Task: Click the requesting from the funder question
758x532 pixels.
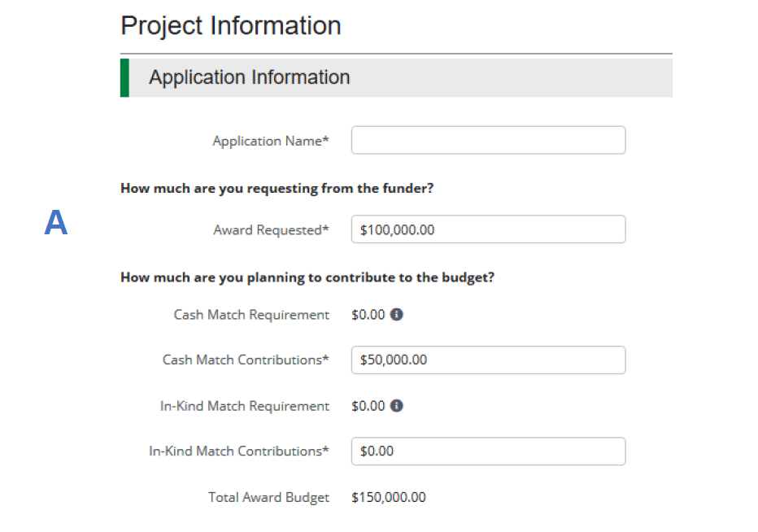Action: (x=277, y=188)
